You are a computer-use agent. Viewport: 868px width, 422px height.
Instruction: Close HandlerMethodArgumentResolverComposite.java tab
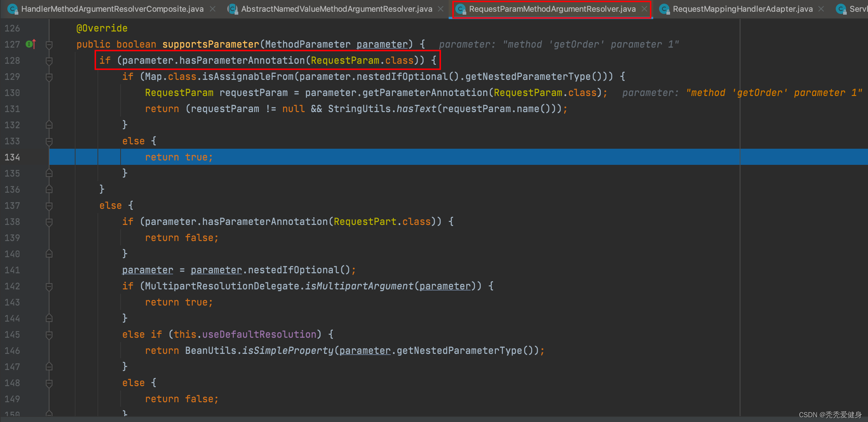click(213, 9)
